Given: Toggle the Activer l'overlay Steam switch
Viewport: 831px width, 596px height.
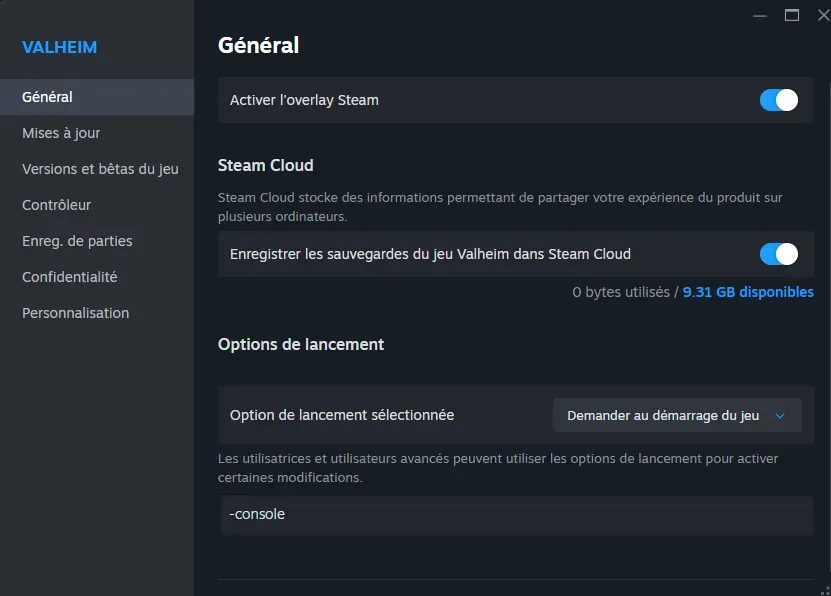Looking at the screenshot, I should [779, 100].
